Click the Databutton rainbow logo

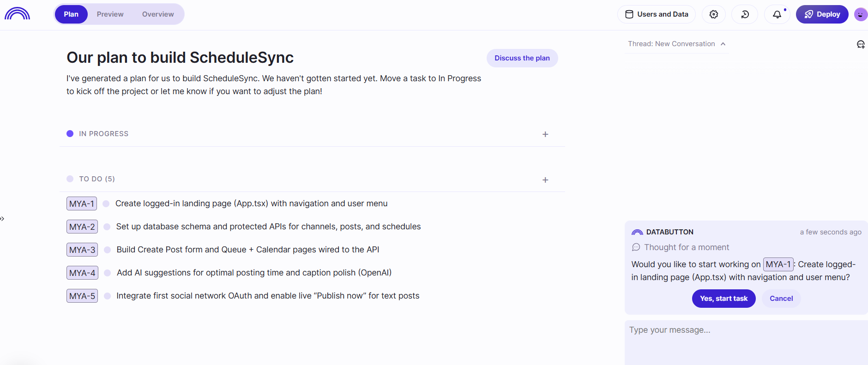pyautogui.click(x=17, y=14)
